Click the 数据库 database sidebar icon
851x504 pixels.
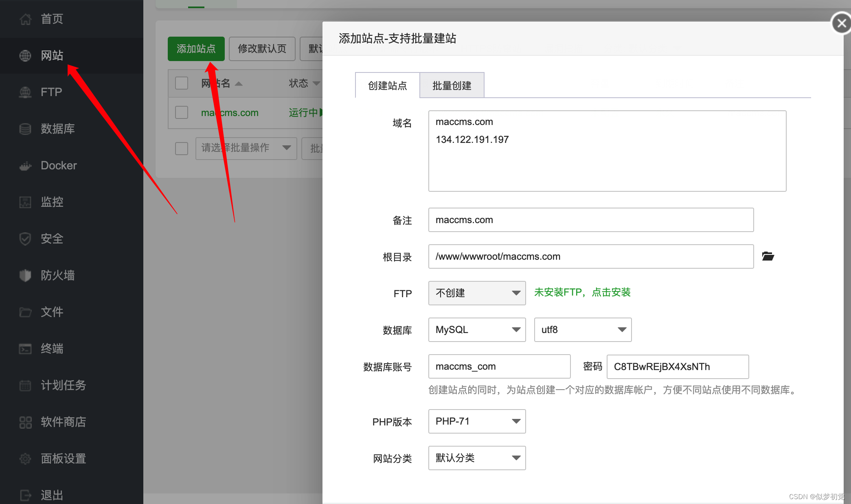click(x=25, y=129)
